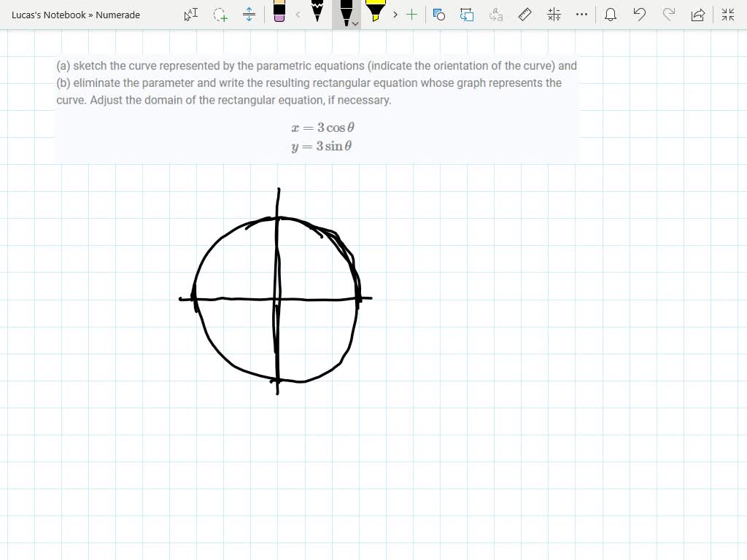Screen dimensions: 747x560
Task: Select the text and pointer tool
Action: click(x=190, y=15)
